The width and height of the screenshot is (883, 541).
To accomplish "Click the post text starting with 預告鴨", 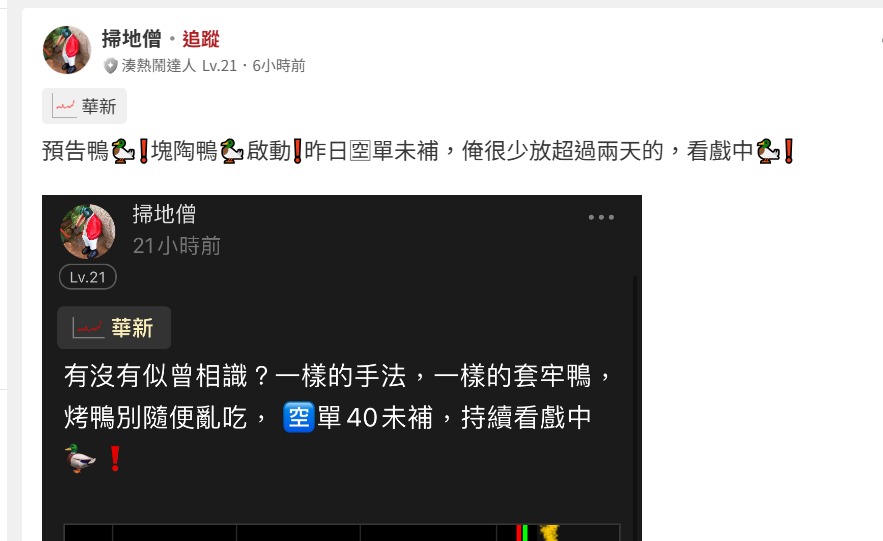I will click(x=418, y=151).
